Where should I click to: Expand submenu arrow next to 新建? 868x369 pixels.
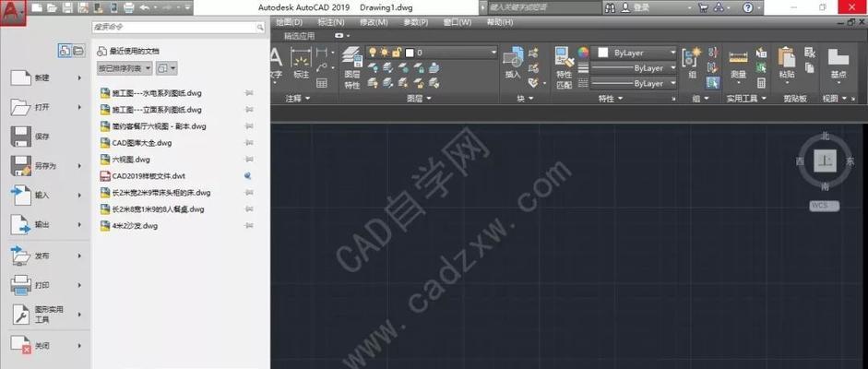tap(79, 78)
